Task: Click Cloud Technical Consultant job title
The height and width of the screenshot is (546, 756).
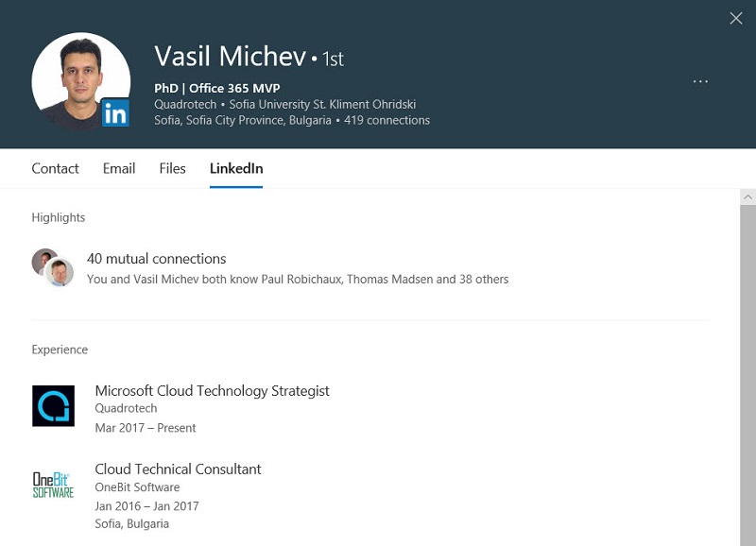Action: coord(178,469)
